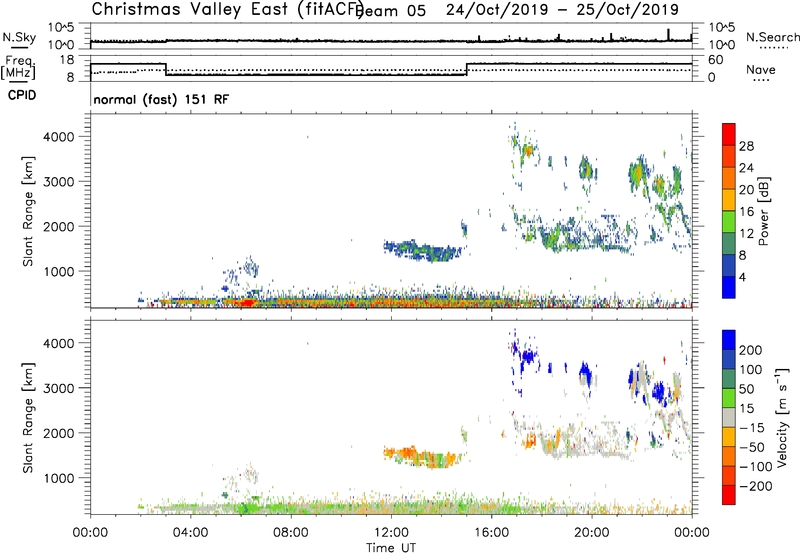
Task: Click the Velocity [m s-1] colorbar title
Action: [782, 417]
